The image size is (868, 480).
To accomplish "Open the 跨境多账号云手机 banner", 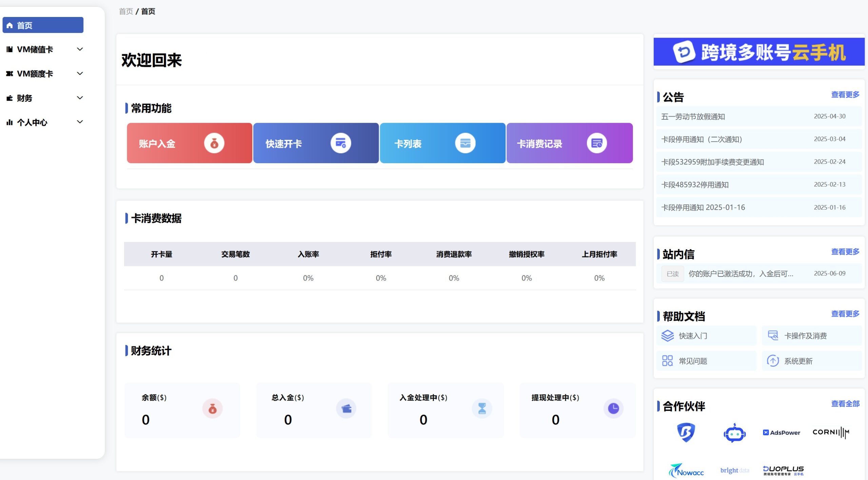I will [759, 52].
